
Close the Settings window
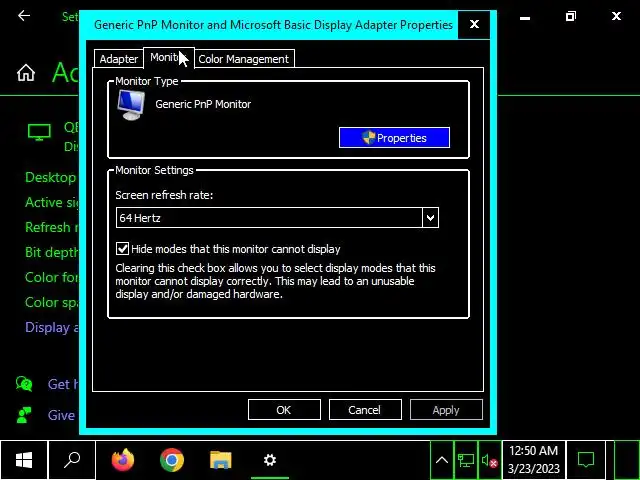[616, 16]
